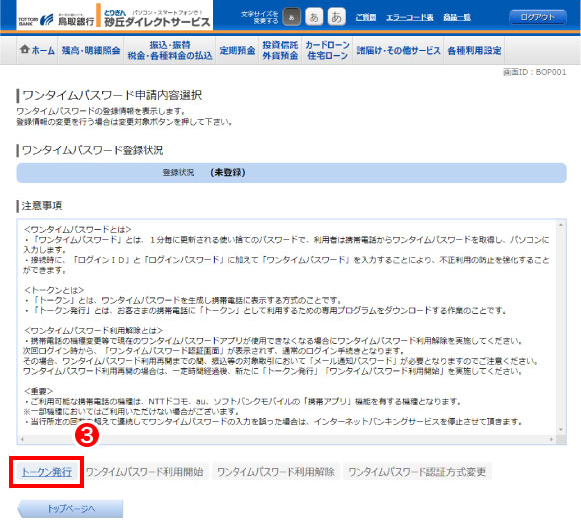Click the Tottori Bank logo
The height and width of the screenshot is (527, 581).
pos(56,20)
